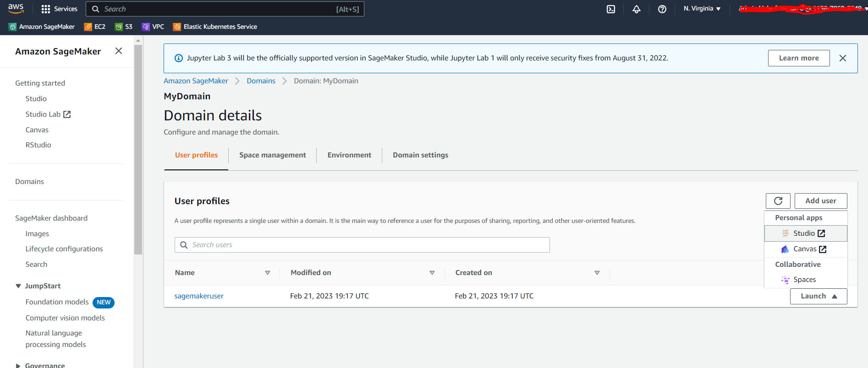
Task: Switch to the Domain settings tab
Action: point(420,155)
